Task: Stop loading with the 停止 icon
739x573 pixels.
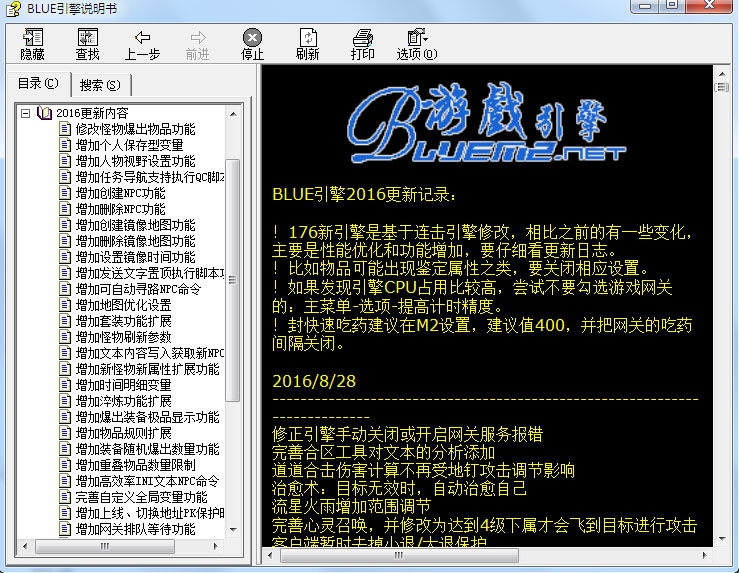Action: [253, 38]
